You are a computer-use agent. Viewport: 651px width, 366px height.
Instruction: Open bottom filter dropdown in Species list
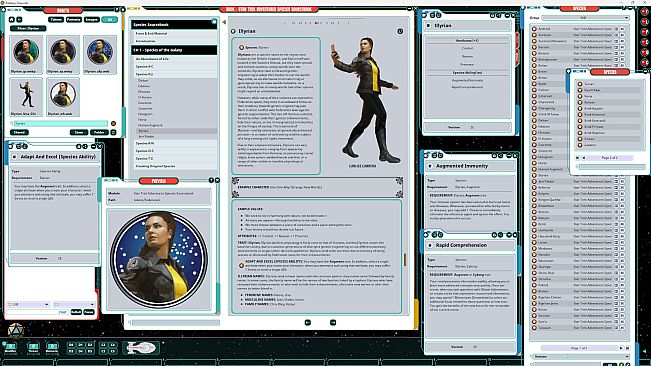580,356
